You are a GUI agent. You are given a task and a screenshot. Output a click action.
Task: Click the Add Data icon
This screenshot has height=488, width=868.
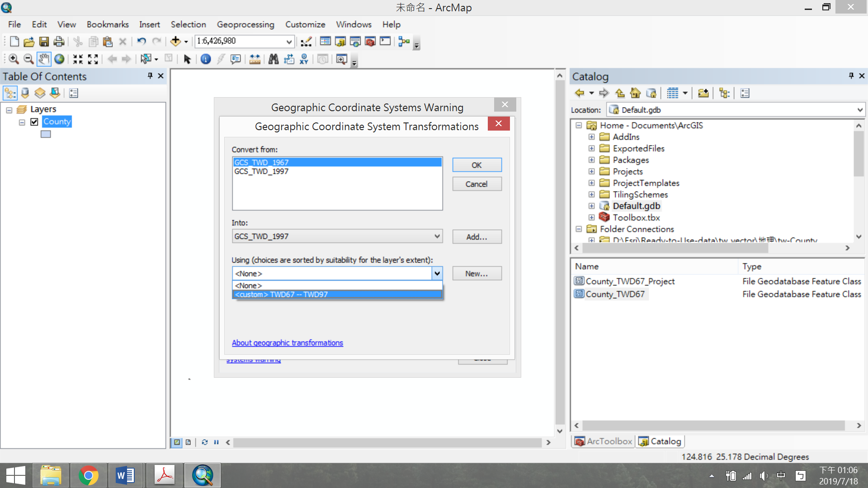175,42
